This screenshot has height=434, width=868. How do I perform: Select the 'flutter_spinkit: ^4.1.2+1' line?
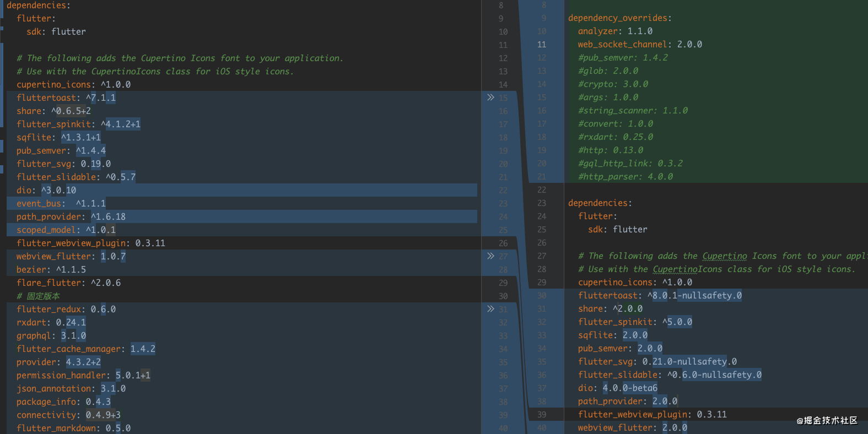[x=78, y=124]
